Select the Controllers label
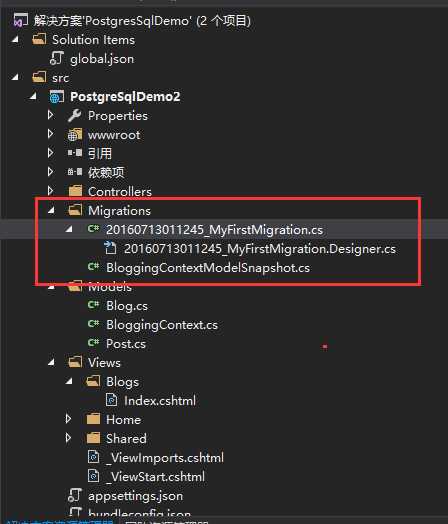The image size is (448, 524). (x=120, y=191)
